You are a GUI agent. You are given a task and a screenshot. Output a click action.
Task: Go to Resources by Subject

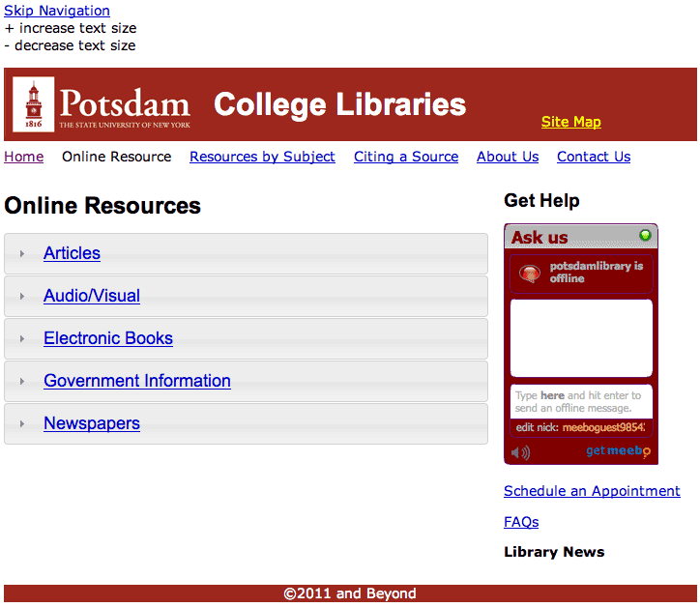coord(262,157)
